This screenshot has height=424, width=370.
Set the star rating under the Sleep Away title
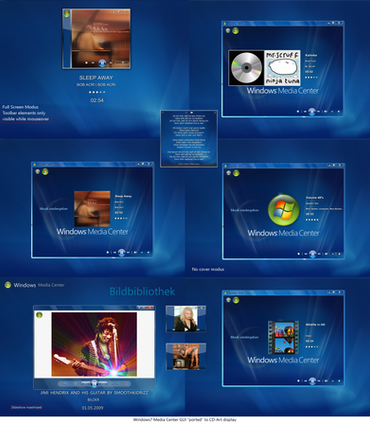[97, 92]
